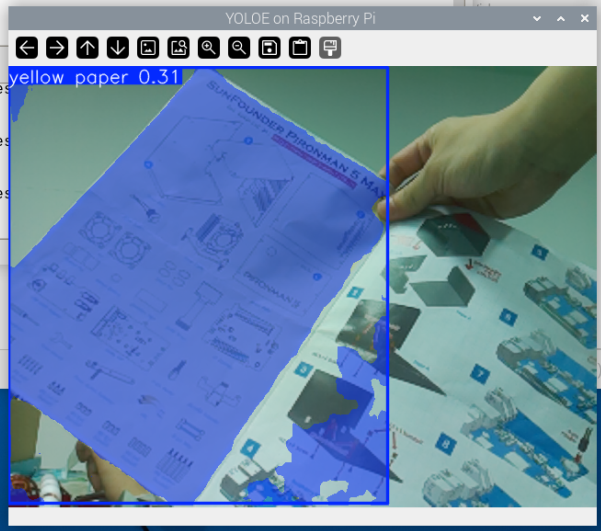The height and width of the screenshot is (531, 601).
Task: Copy image to clipboard using the clipboard icon
Action: [x=300, y=48]
